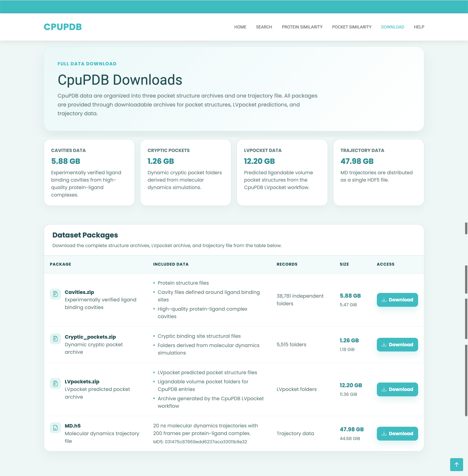Go to POCKET SIMILARITY page
The height and width of the screenshot is (476, 468).
[351, 27]
